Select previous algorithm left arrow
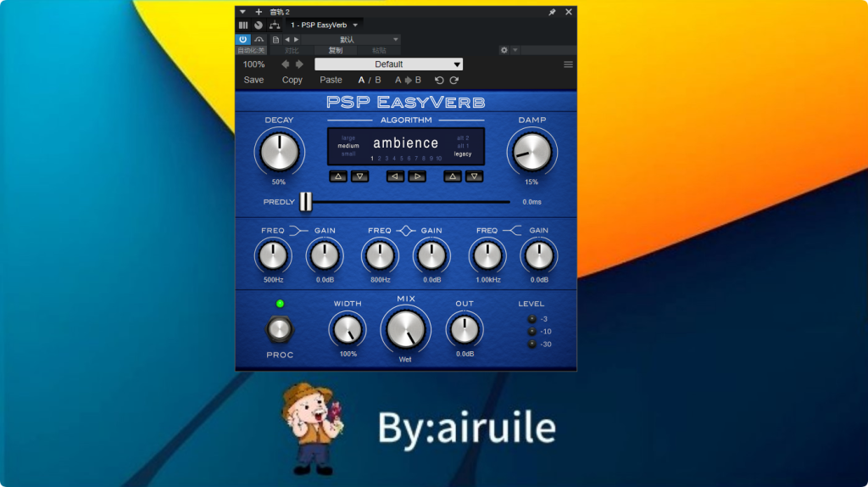This screenshot has height=487, width=868. (x=395, y=176)
